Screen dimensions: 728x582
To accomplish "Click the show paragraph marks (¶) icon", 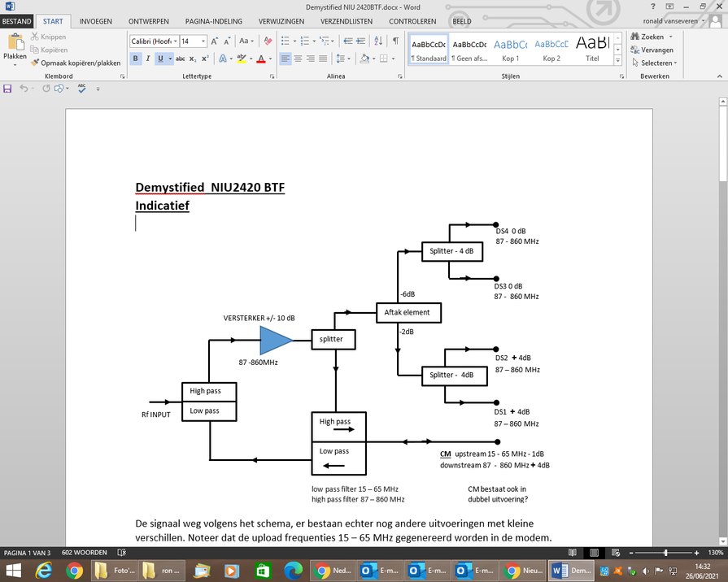I will pyautogui.click(x=395, y=41).
